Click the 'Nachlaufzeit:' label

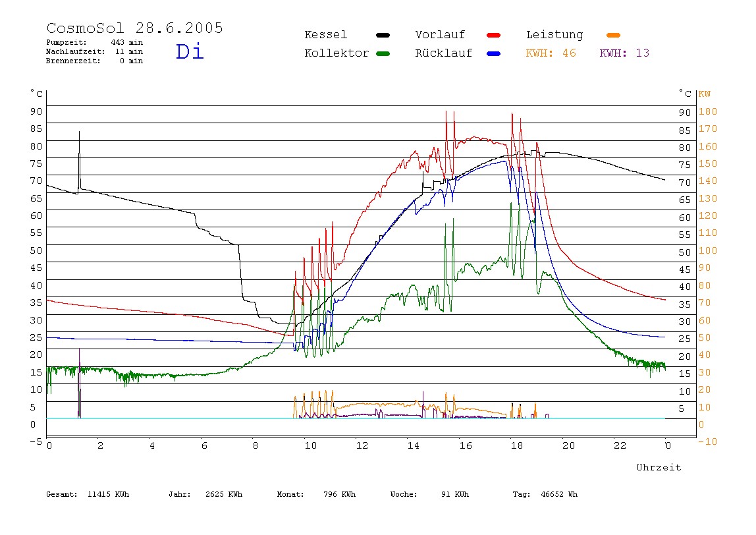coord(76,51)
